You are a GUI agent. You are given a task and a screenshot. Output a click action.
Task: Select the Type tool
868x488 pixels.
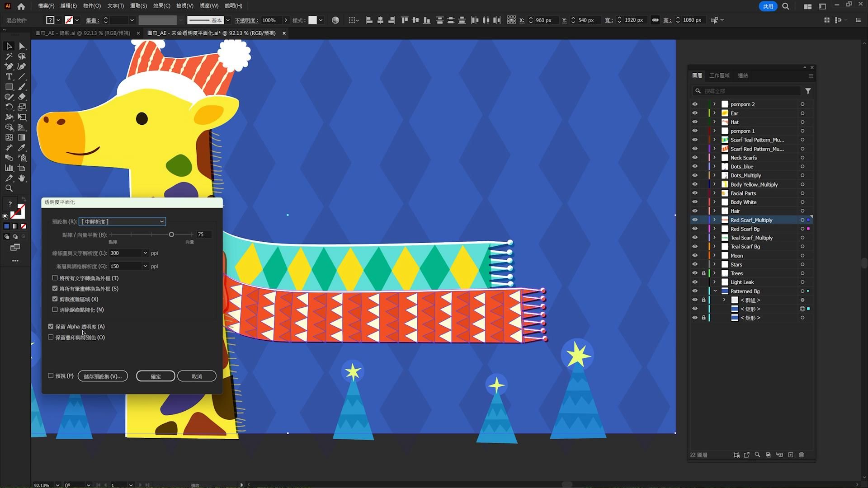[9, 76]
